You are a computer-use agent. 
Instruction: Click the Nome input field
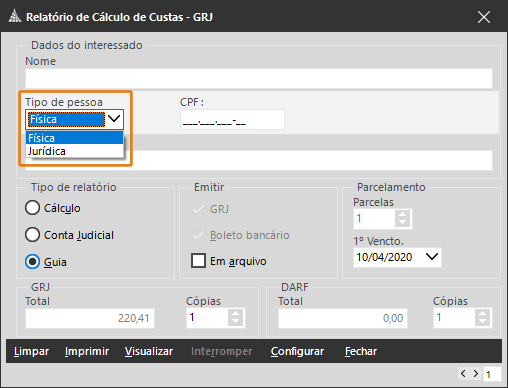(259, 78)
